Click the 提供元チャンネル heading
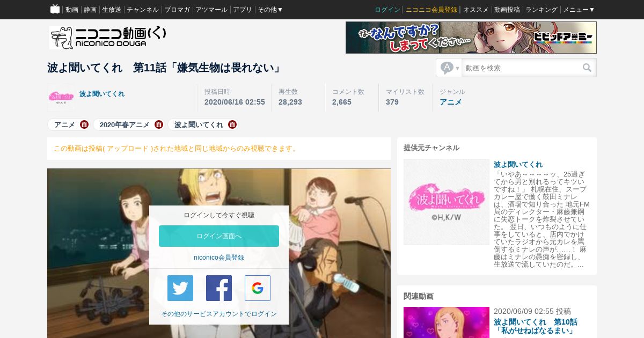This screenshot has height=338, width=644. (431, 148)
